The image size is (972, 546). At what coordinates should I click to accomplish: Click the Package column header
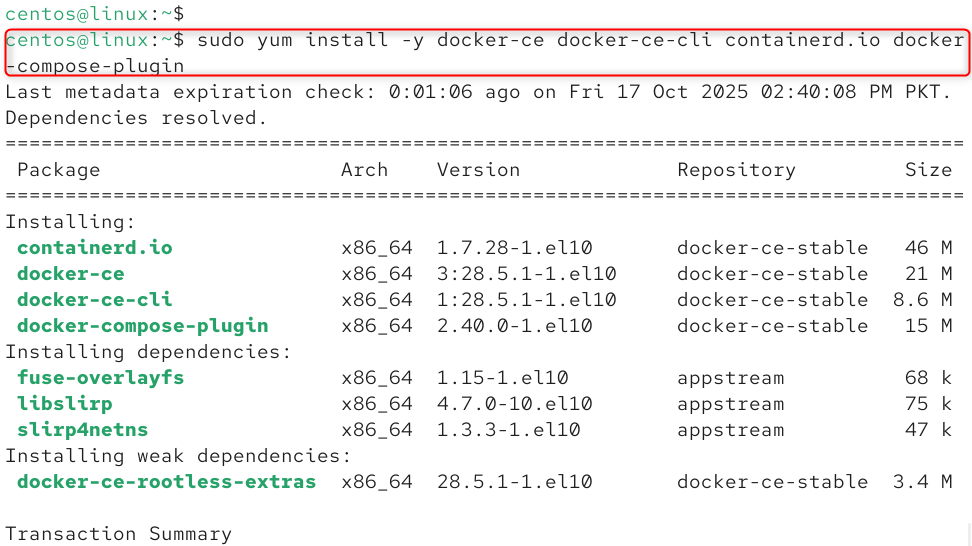[x=58, y=170]
